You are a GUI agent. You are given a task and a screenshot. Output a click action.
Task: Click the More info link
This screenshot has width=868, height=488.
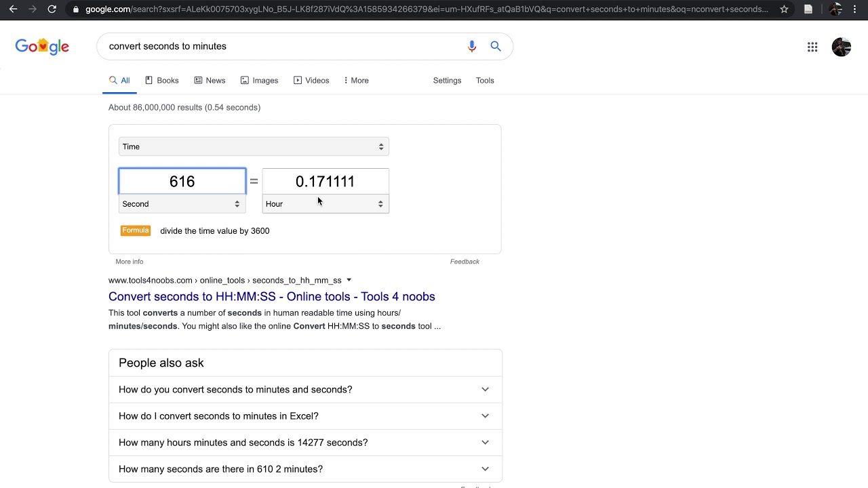[x=130, y=262]
